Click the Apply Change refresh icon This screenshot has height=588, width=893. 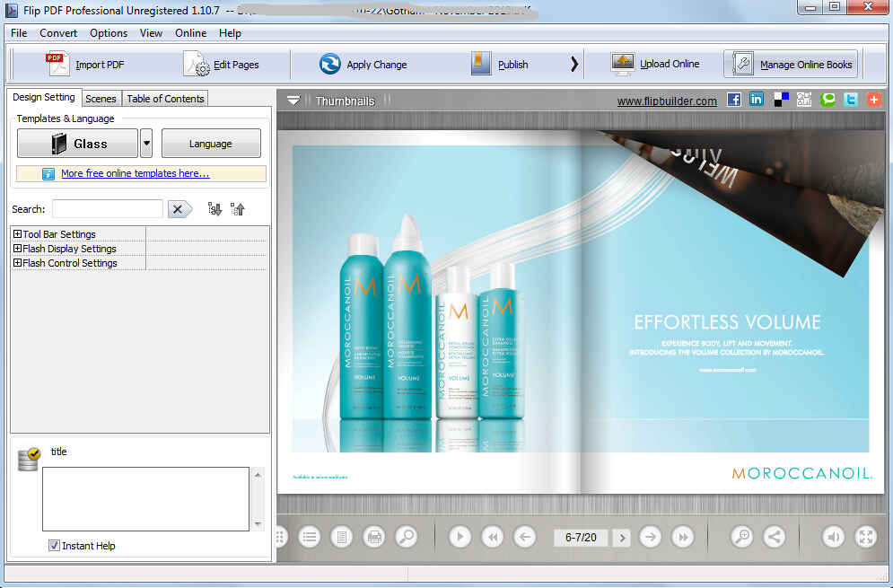329,65
